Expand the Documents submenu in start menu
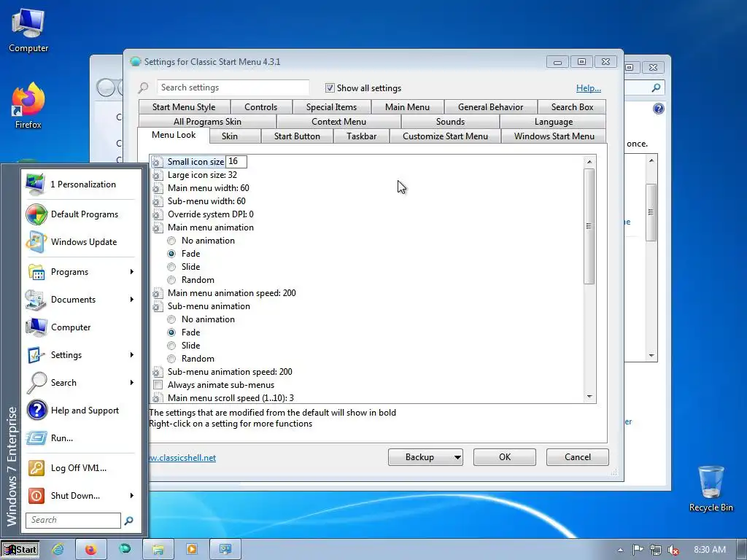 point(131,300)
